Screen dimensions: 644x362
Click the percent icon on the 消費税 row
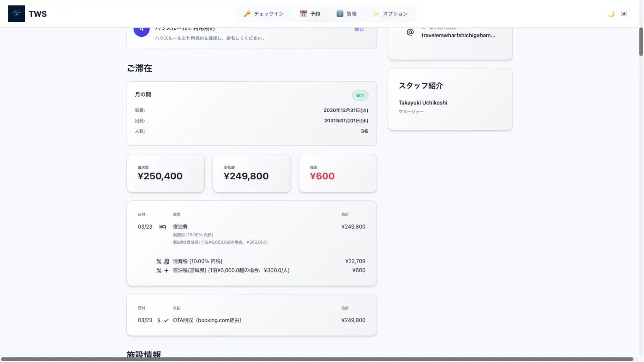pyautogui.click(x=159, y=261)
